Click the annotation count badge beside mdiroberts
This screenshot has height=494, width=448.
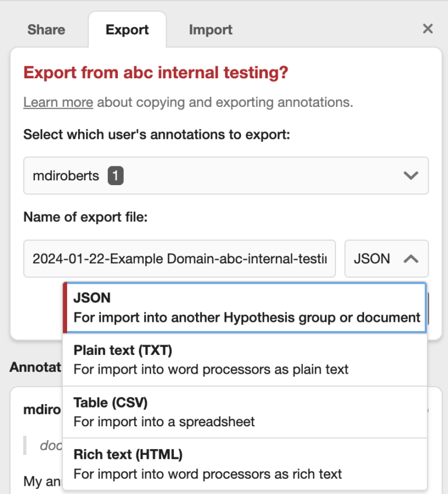pyautogui.click(x=115, y=175)
